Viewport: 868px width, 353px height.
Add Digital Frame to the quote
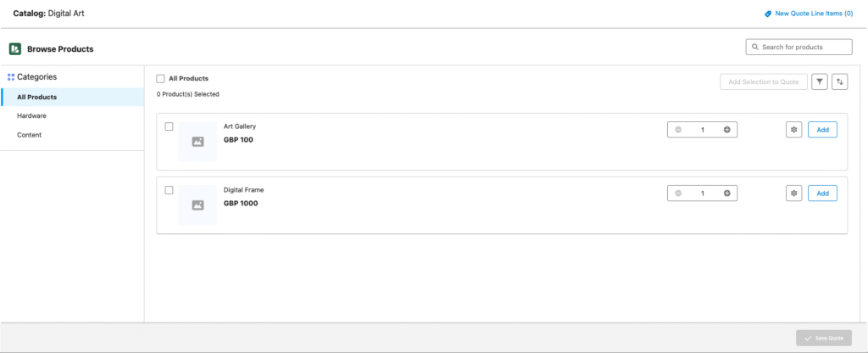[x=822, y=193]
